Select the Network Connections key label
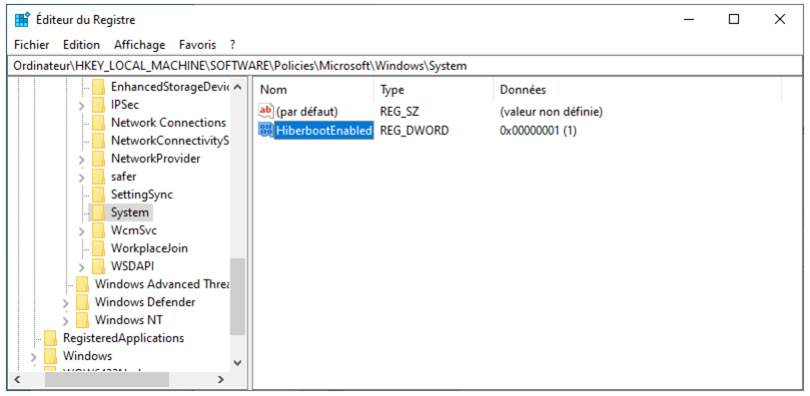The height and width of the screenshot is (396, 810). point(168,123)
